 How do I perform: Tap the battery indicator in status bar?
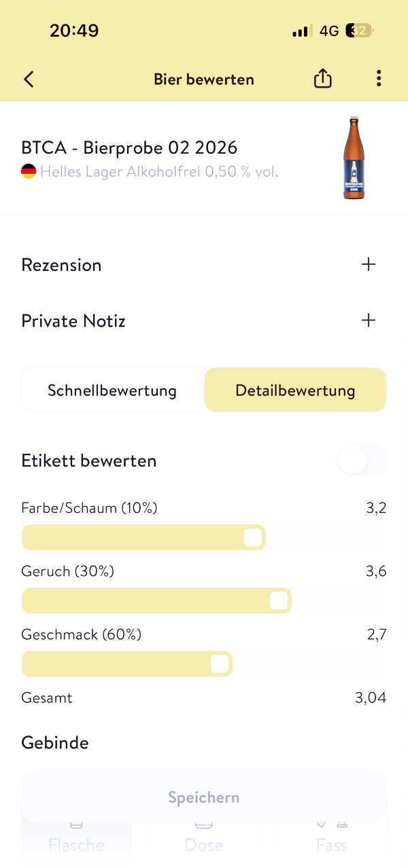click(358, 31)
